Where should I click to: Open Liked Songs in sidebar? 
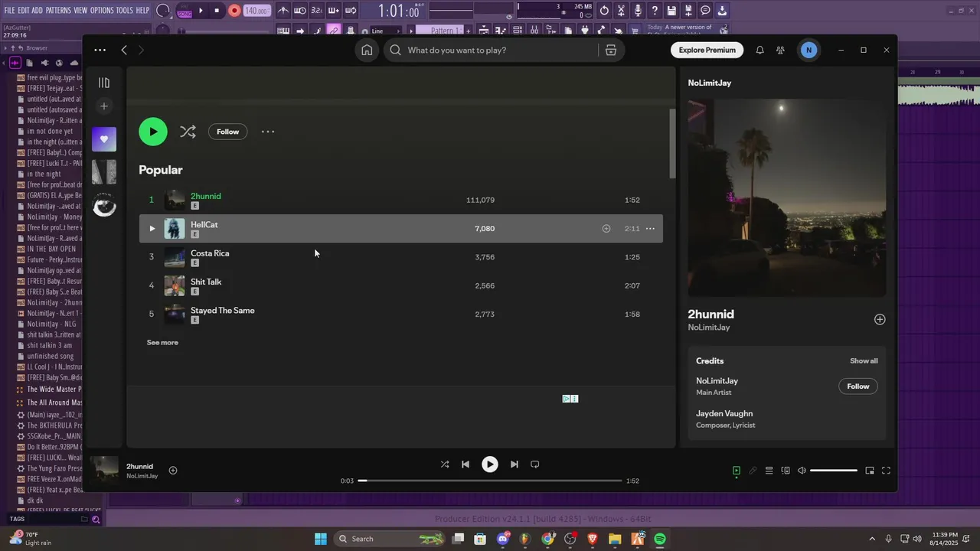104,139
